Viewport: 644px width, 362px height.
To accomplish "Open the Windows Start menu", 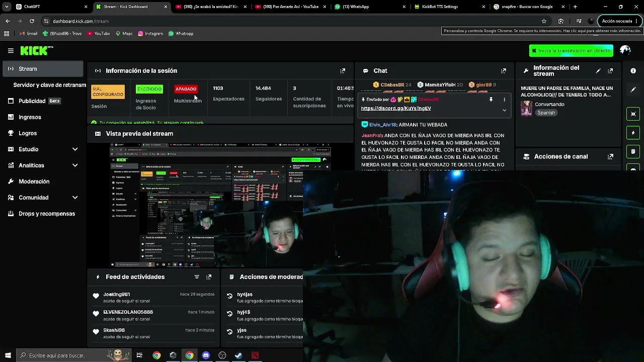I will pos(8,355).
